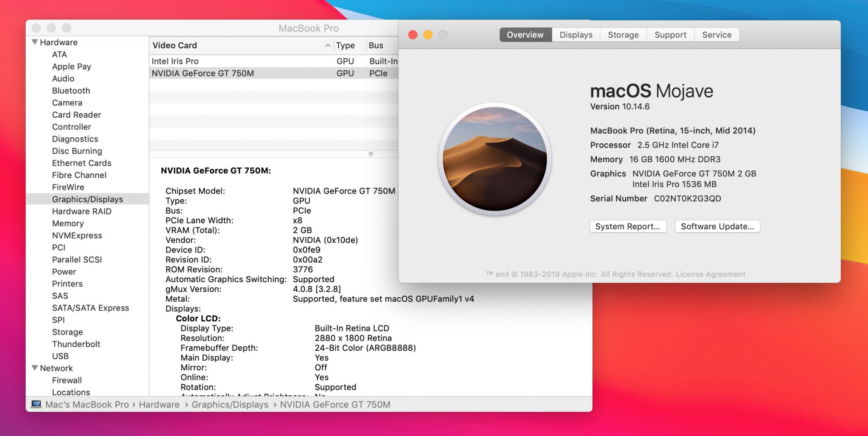
Task: Click Hardware in the path bar
Action: [159, 405]
